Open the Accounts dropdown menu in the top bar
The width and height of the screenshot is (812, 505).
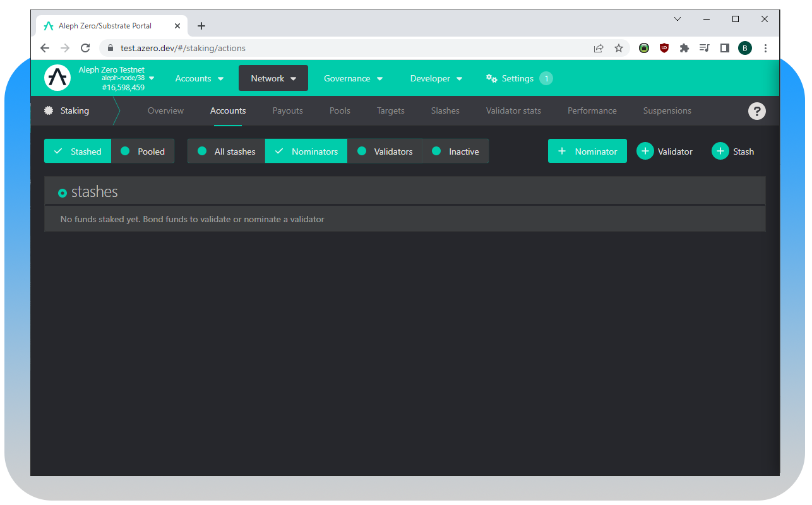pos(200,78)
